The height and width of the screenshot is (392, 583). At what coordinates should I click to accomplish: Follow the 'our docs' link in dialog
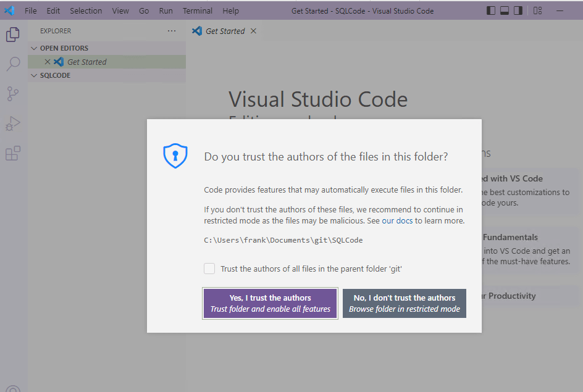(396, 220)
